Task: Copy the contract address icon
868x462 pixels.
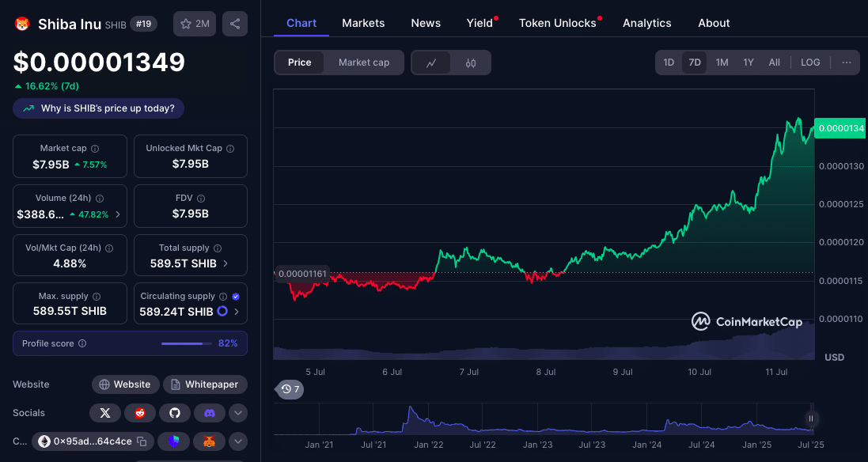Action: pos(142,441)
